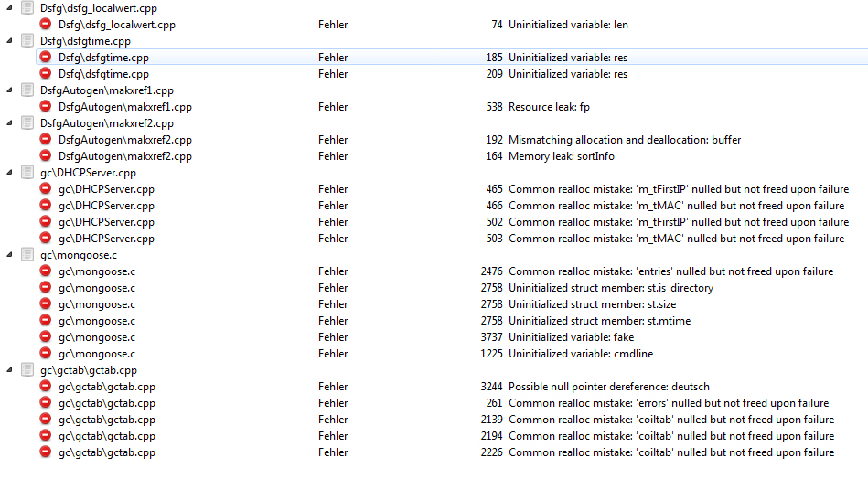Select the line 2476 'entries' realloc mistake row
The height and width of the screenshot is (479, 868).
670,271
